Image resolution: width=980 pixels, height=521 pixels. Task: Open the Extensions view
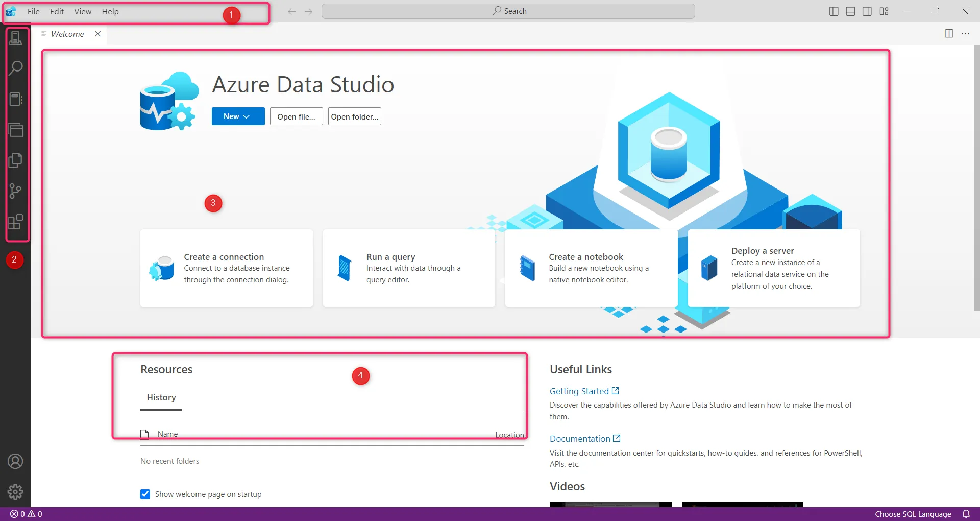(15, 222)
